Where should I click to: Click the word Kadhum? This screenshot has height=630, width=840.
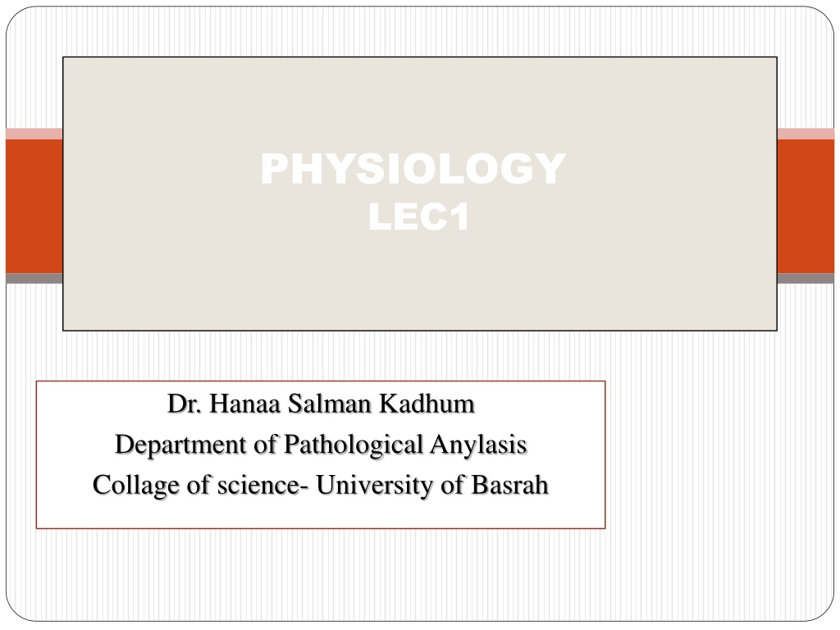pos(427,404)
